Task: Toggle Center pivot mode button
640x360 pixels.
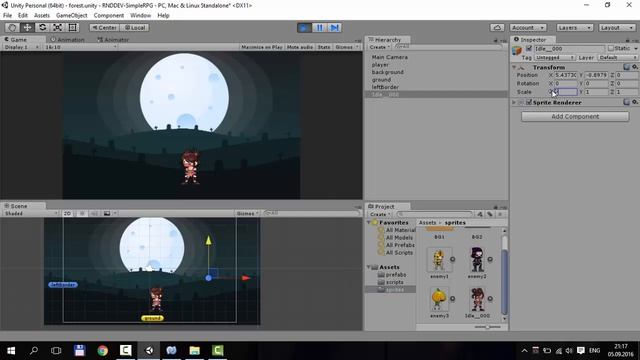Action: [104, 27]
